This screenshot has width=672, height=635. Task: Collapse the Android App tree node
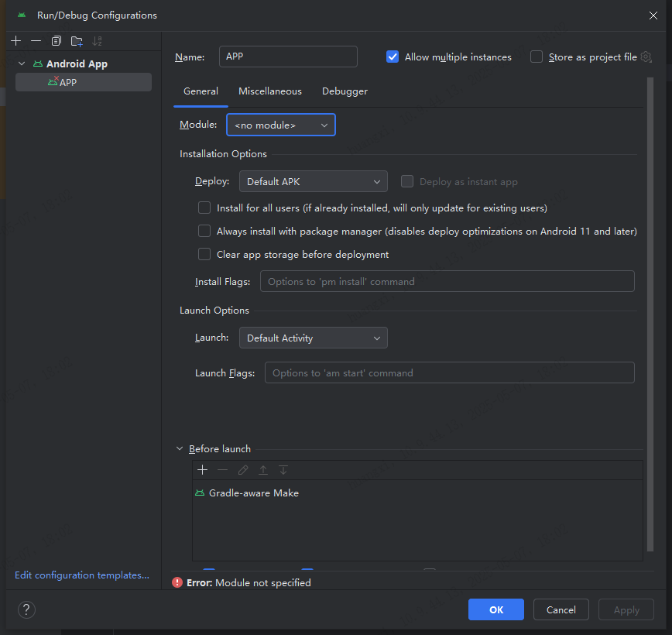[22, 63]
